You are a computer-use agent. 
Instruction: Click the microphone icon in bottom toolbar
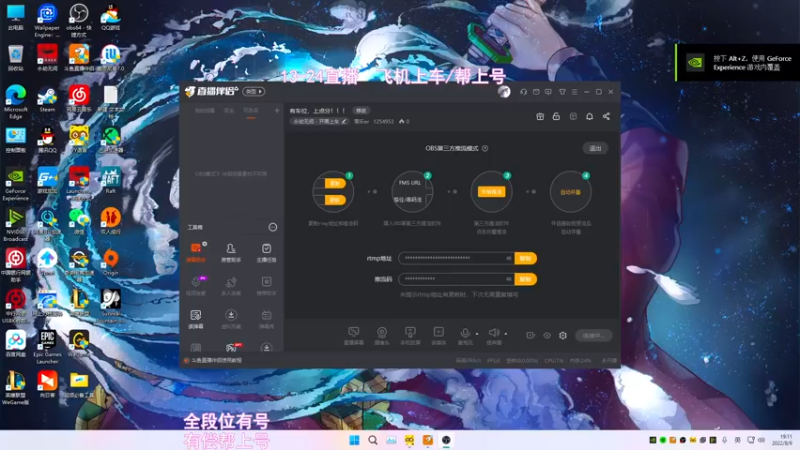tap(465, 335)
